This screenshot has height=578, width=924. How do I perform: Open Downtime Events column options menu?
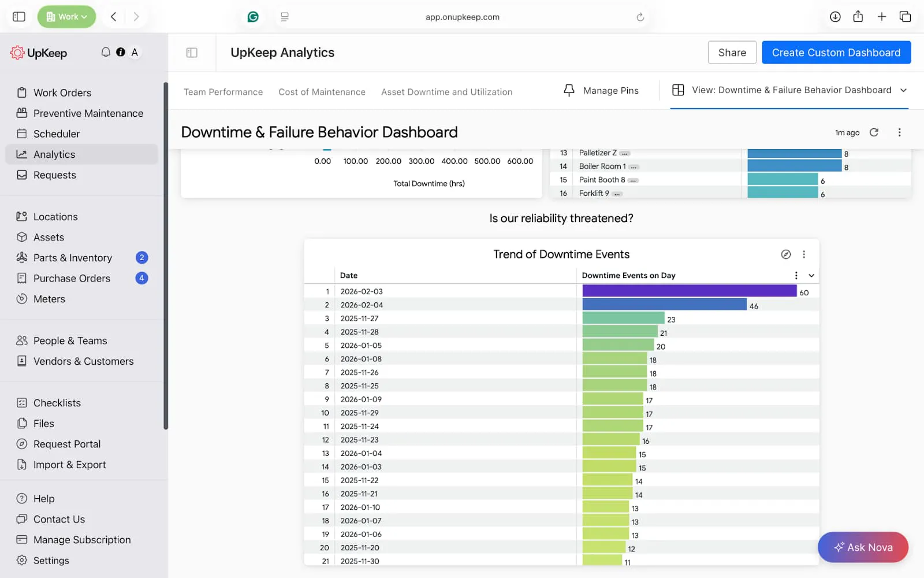(796, 276)
